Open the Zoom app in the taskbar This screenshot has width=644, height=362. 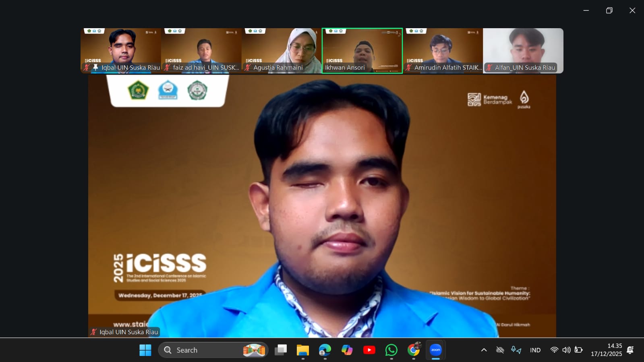[x=435, y=350]
